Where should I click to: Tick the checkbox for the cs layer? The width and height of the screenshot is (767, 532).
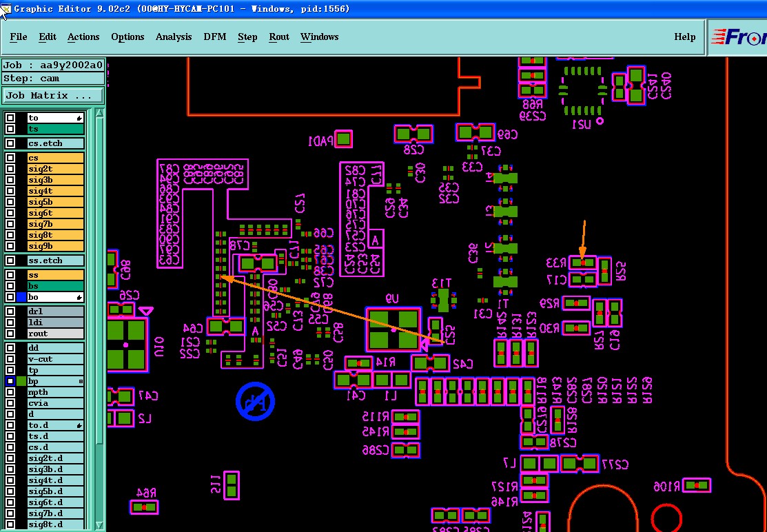[10, 158]
